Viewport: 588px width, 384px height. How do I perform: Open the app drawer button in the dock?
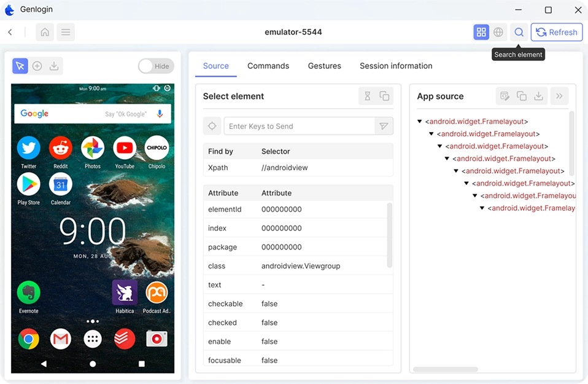[93, 339]
